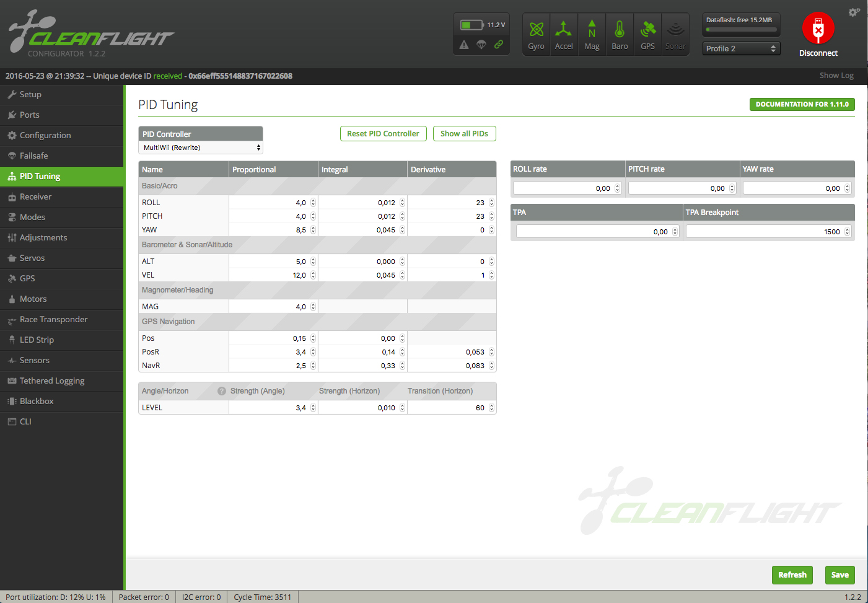868x603 pixels.
Task: Click the Sensors waveform icon
Action: [x=12, y=360]
